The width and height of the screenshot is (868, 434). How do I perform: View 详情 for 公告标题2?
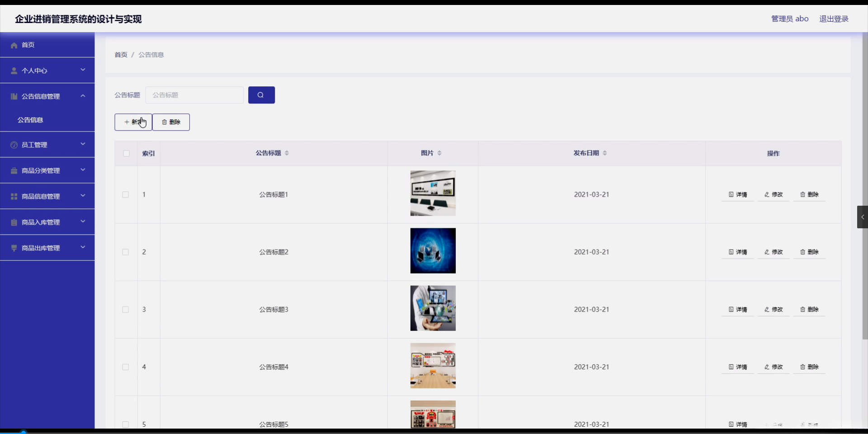pyautogui.click(x=738, y=252)
